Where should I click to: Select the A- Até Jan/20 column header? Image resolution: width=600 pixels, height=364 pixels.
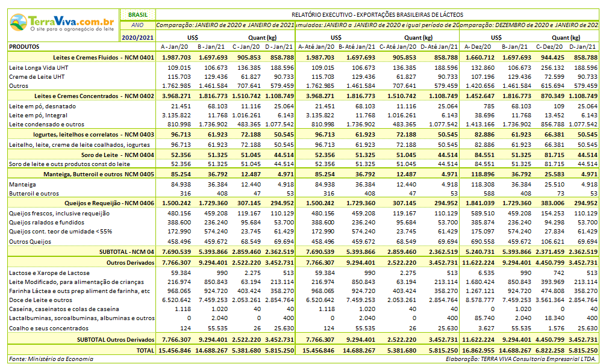[315, 47]
